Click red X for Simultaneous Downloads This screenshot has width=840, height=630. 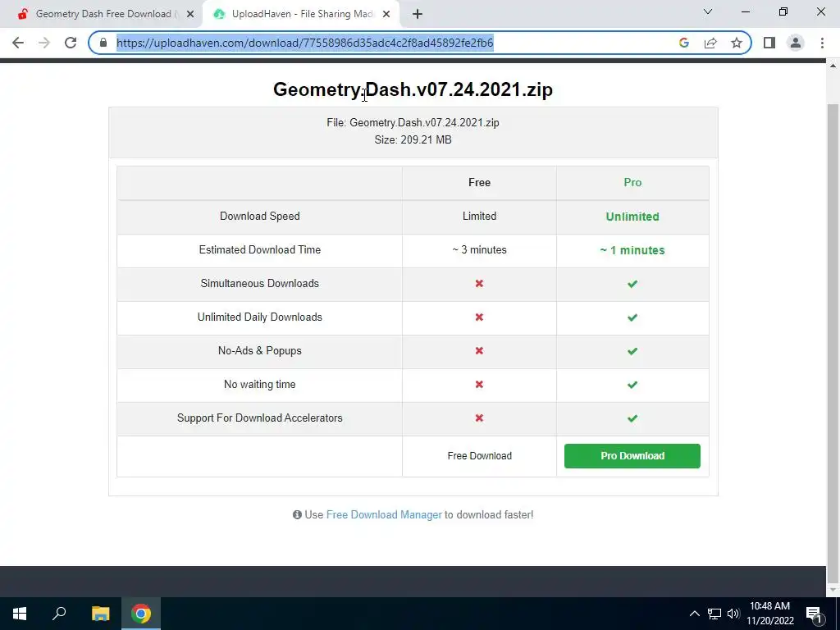coord(479,283)
